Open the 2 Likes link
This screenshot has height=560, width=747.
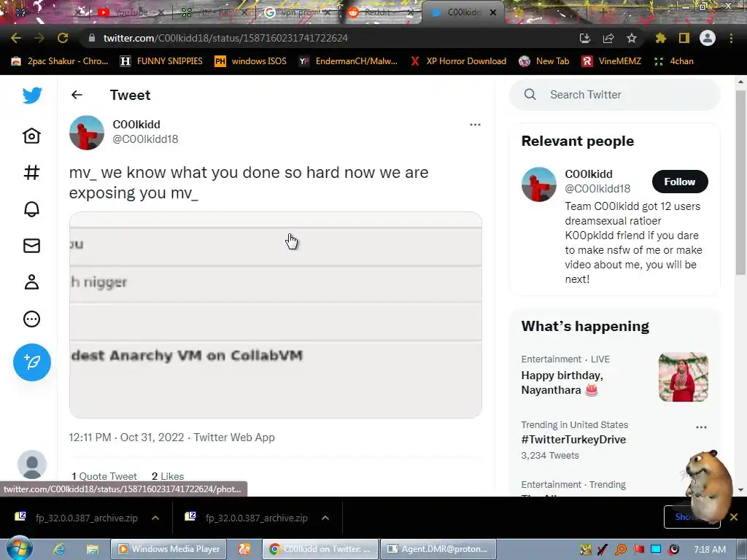pyautogui.click(x=168, y=476)
